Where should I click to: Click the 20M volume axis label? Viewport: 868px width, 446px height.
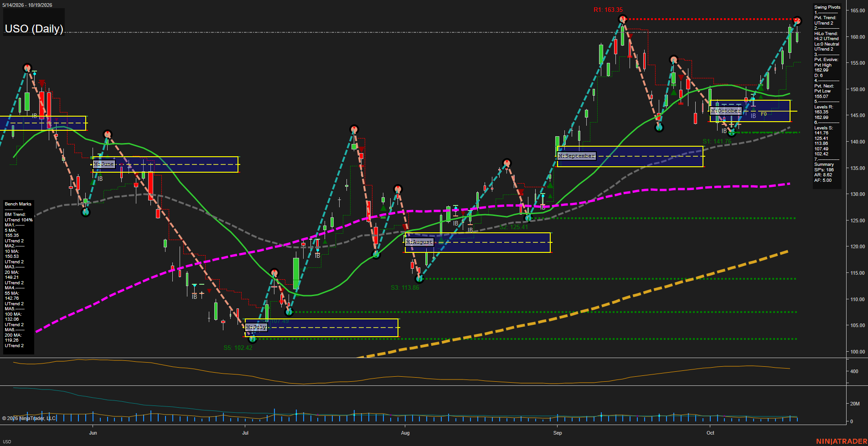(x=855, y=404)
